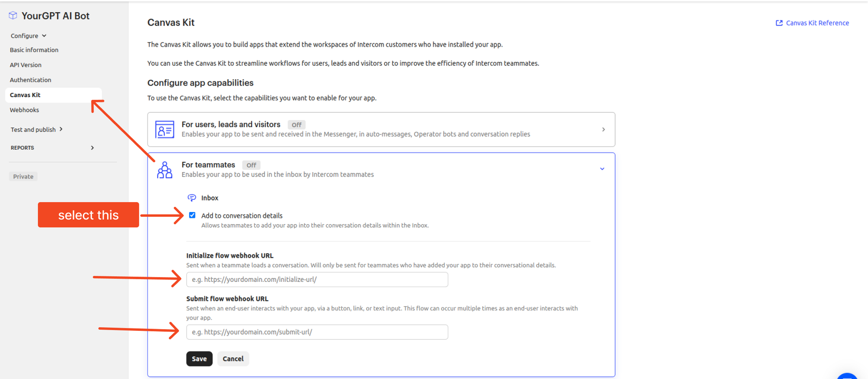
Task: Click the Submit flow webhook URL field
Action: click(317, 332)
